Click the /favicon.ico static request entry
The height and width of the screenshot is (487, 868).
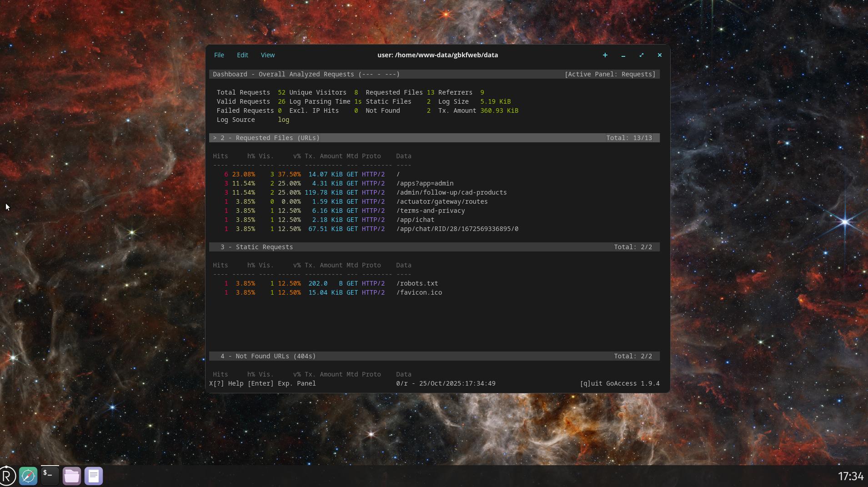(419, 292)
